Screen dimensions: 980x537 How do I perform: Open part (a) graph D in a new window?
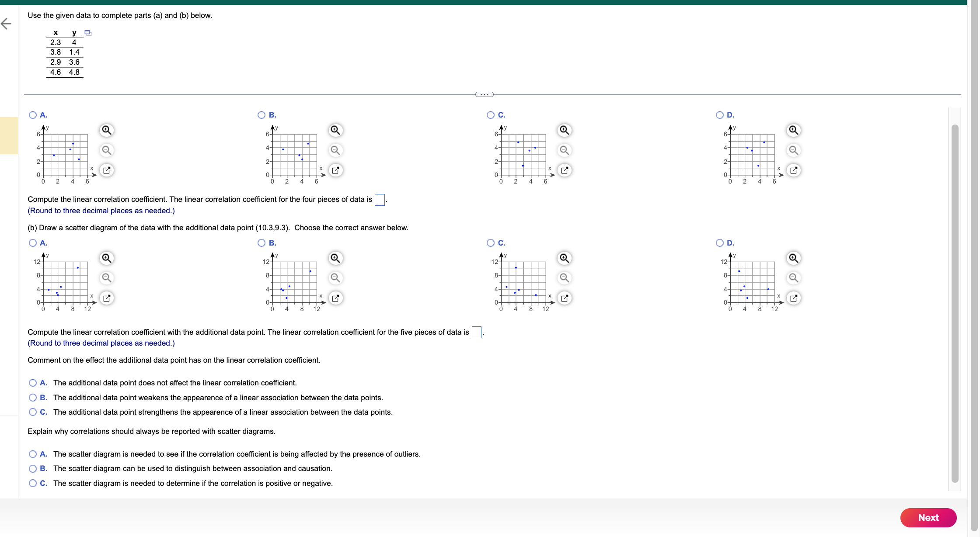click(794, 170)
